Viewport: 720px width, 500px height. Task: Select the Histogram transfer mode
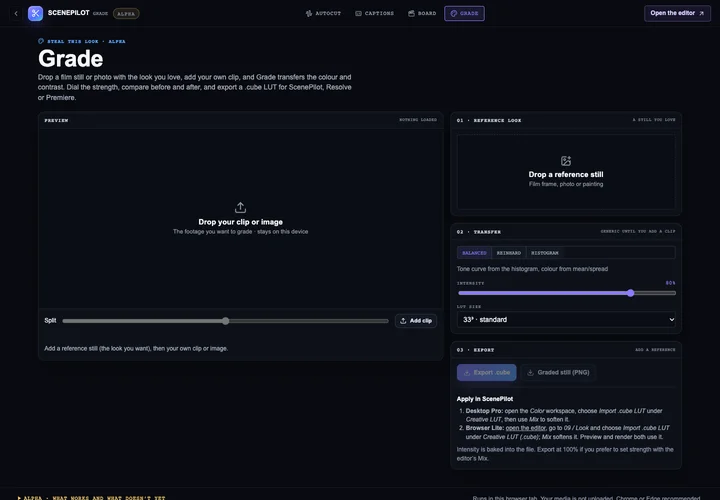545,253
